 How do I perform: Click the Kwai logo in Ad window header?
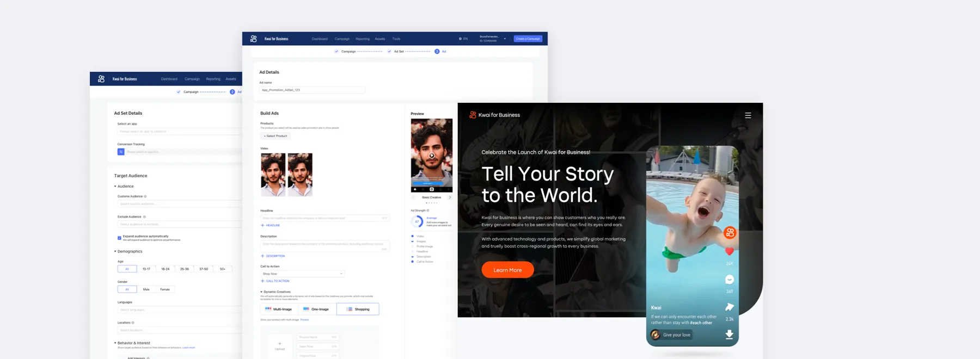click(253, 39)
